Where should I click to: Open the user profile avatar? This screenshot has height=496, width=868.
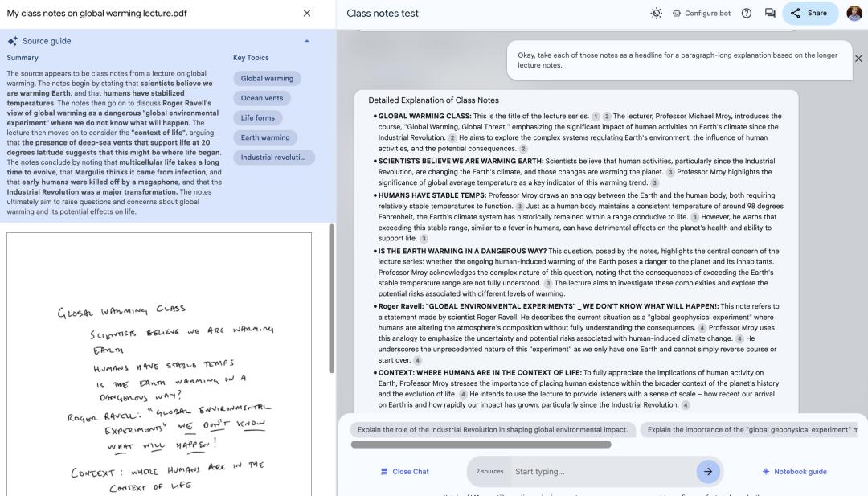click(x=854, y=14)
